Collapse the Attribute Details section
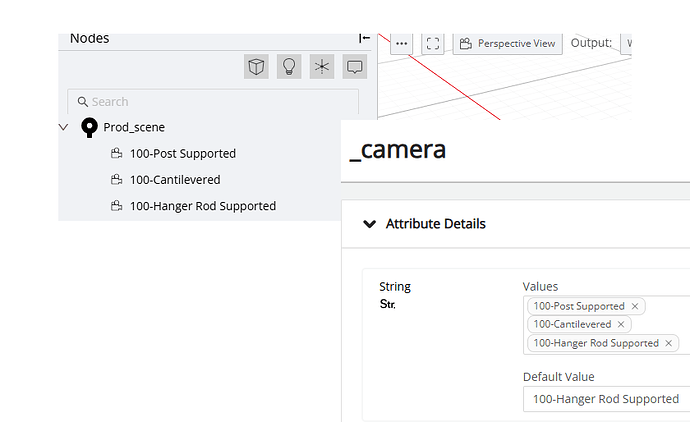Screen dimensions: 690x422 coord(369,224)
